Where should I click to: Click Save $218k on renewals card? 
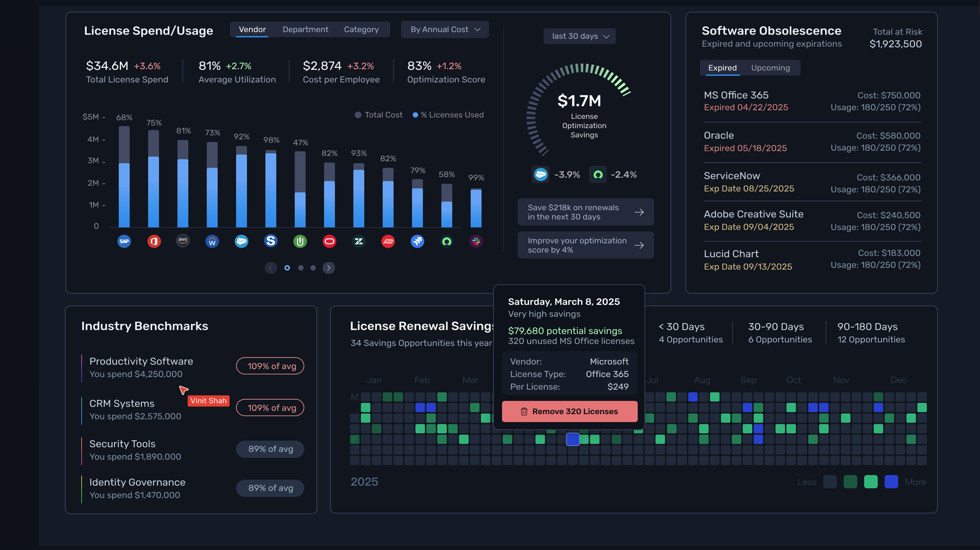(x=585, y=212)
